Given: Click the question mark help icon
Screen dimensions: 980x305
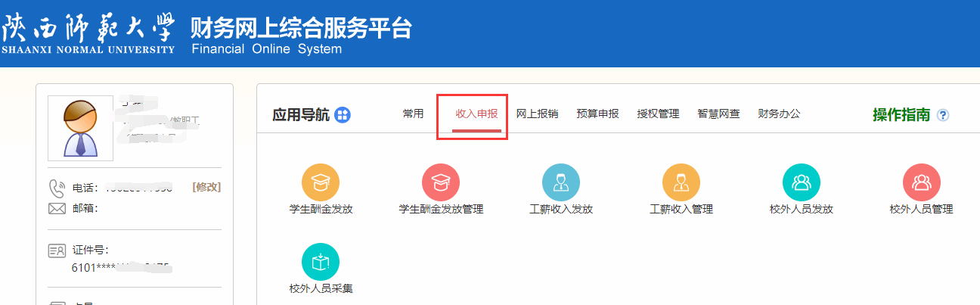Looking at the screenshot, I should click(x=942, y=116).
